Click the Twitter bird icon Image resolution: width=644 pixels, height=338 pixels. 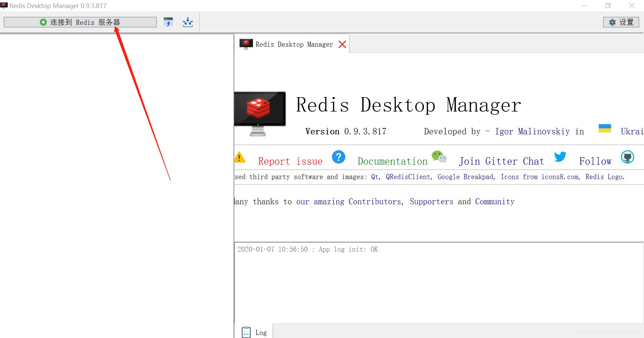[x=560, y=157]
